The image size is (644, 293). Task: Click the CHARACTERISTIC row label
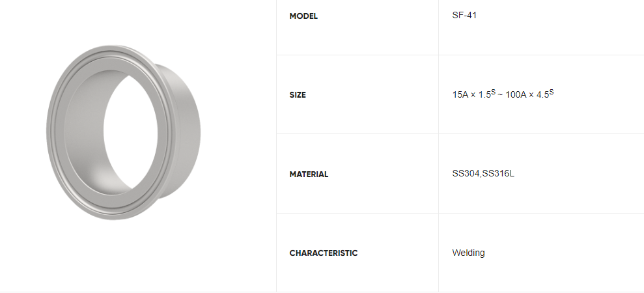[324, 253]
